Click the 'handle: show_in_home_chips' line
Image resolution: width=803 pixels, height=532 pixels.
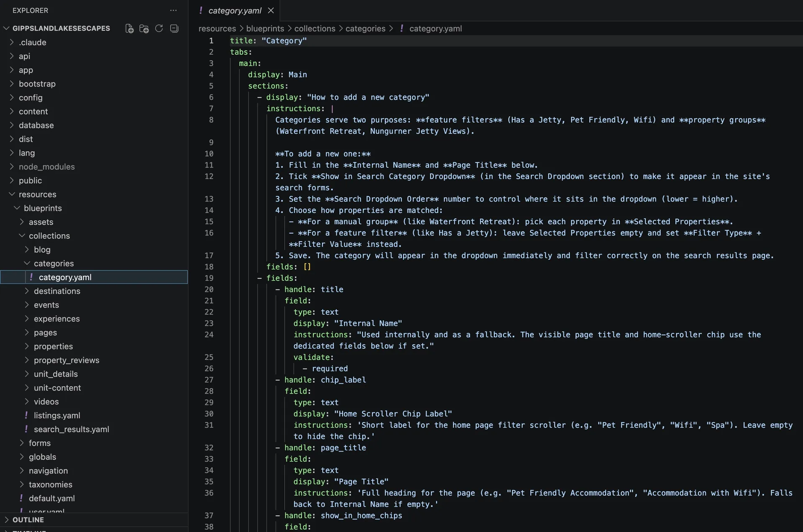(339, 515)
